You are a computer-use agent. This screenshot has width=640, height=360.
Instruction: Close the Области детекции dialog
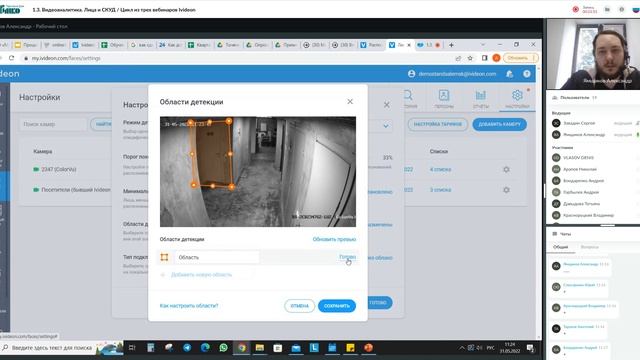coord(350,102)
